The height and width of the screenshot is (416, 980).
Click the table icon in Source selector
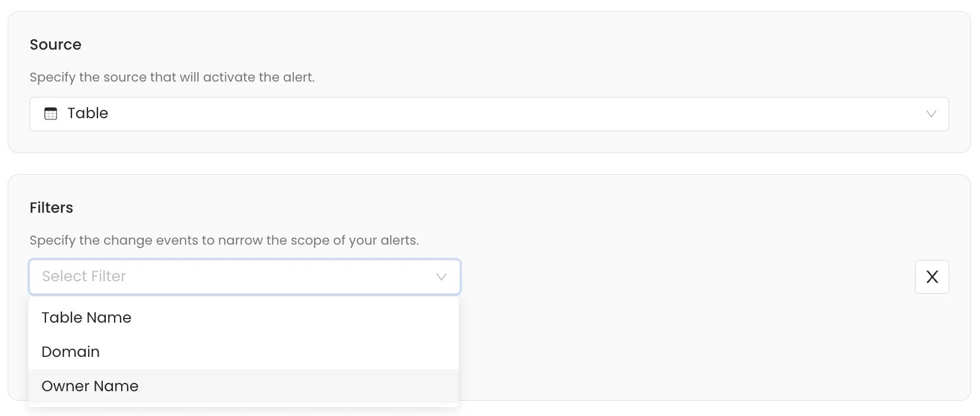click(x=51, y=113)
